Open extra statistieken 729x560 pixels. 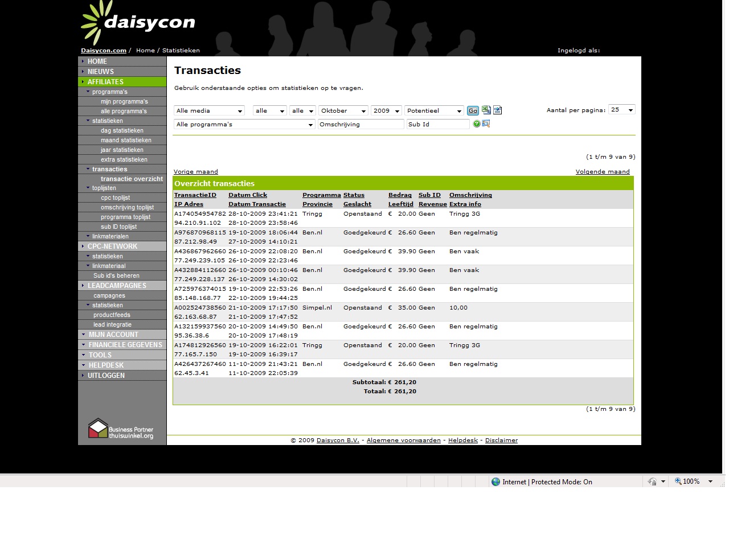click(124, 160)
